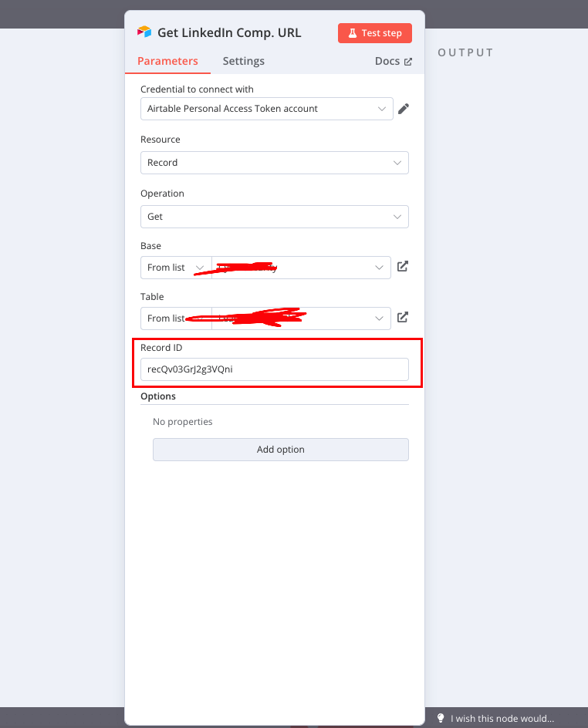Image resolution: width=588 pixels, height=728 pixels.
Task: Open the Base value selection dropdown
Action: tap(302, 268)
